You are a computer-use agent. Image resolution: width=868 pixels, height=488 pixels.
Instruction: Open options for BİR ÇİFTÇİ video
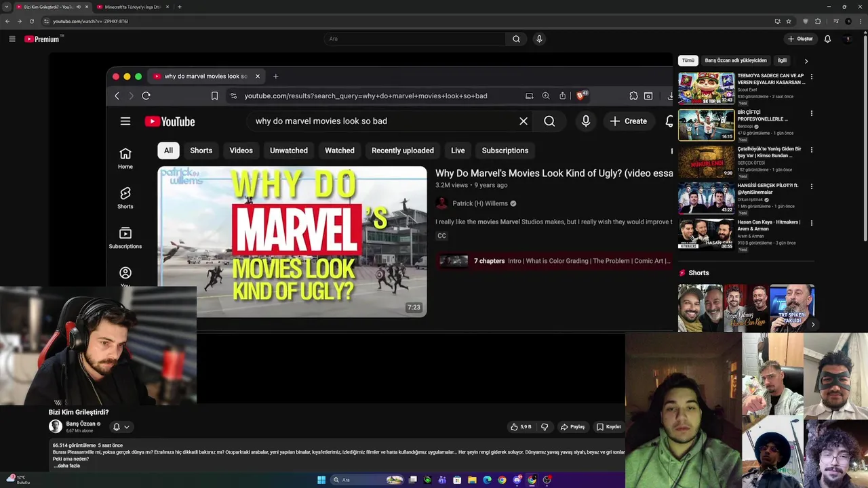pyautogui.click(x=811, y=113)
